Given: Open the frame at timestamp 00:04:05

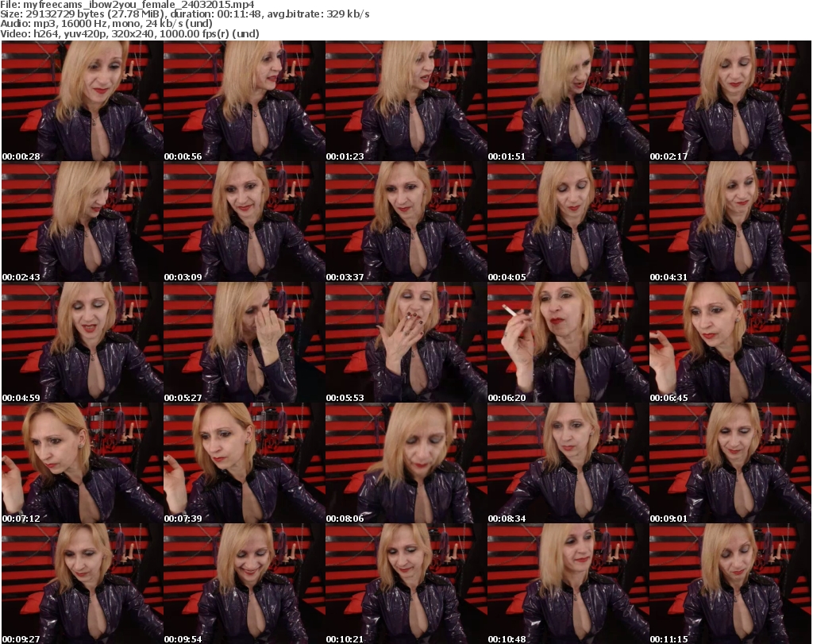Looking at the screenshot, I should tap(568, 222).
